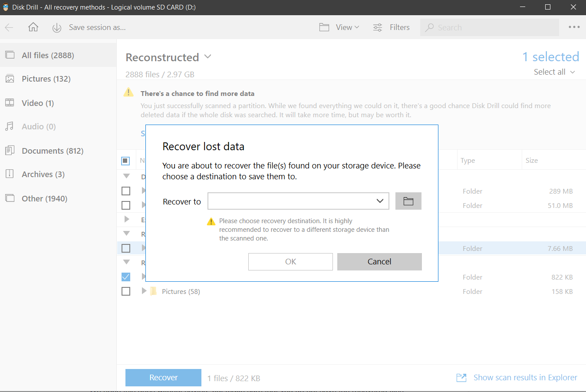Select All files (2888) category
The image size is (586, 392).
pyautogui.click(x=58, y=55)
